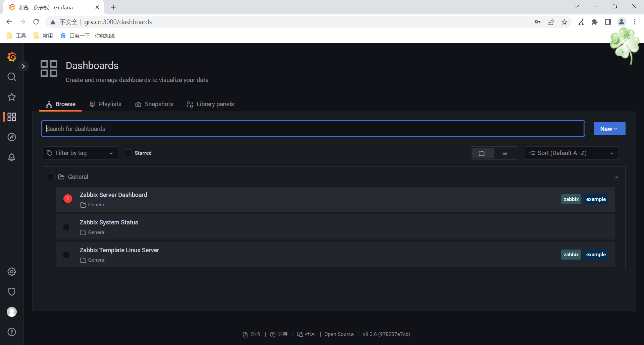
Task: Open Chrome three-dot menu
Action: (635, 22)
